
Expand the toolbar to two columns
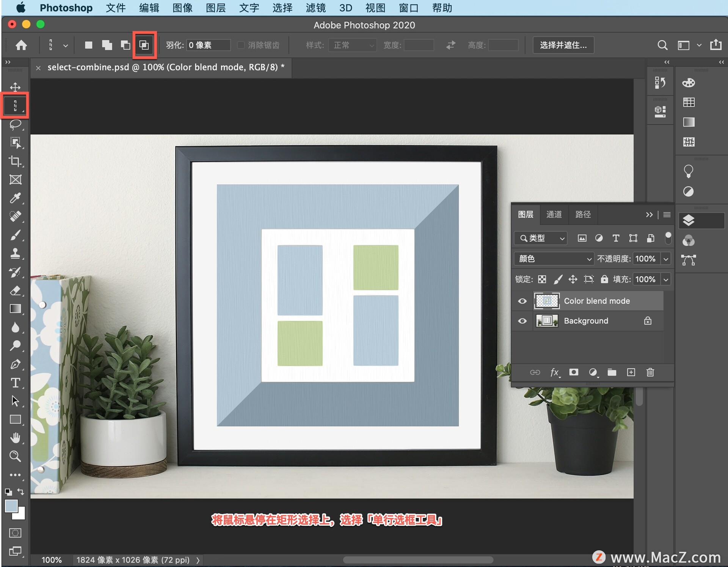pyautogui.click(x=8, y=62)
